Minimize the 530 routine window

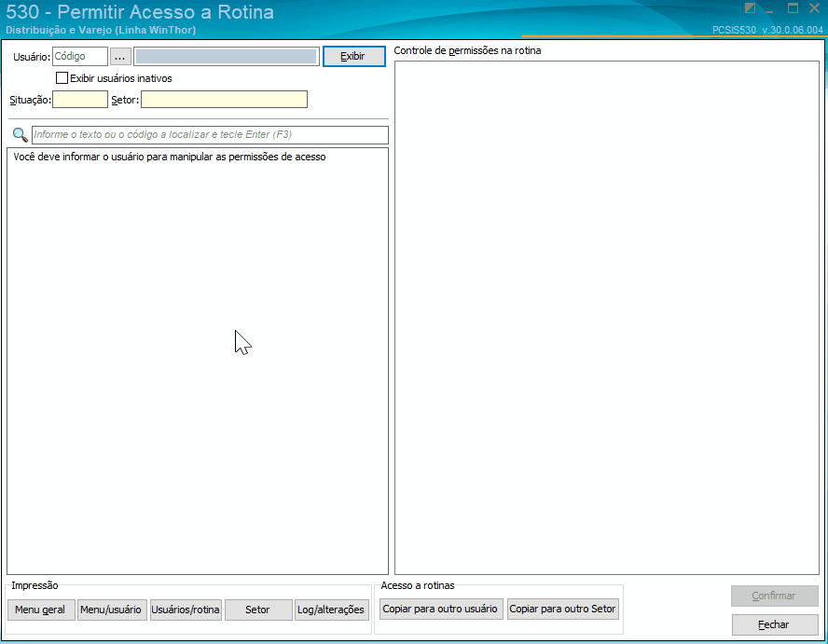click(x=770, y=9)
